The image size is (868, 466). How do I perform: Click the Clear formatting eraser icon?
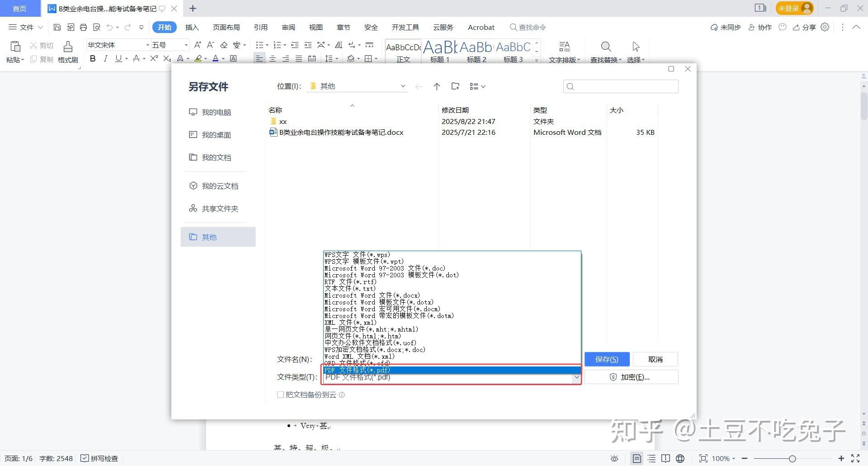[x=224, y=45]
